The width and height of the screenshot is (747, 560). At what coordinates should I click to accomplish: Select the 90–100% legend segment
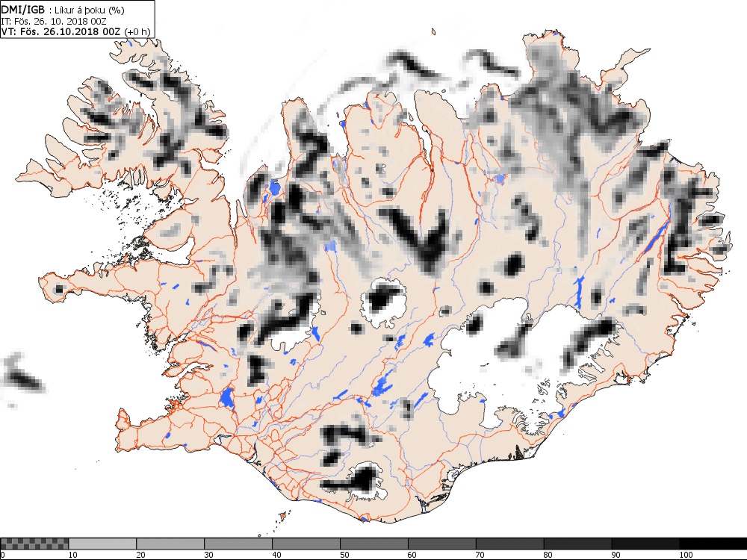pos(645,544)
